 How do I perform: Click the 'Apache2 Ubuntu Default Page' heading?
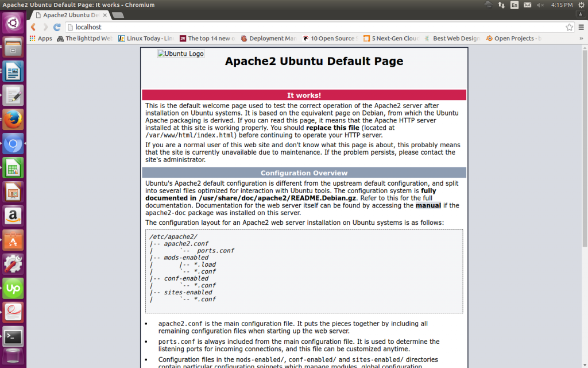pos(314,61)
